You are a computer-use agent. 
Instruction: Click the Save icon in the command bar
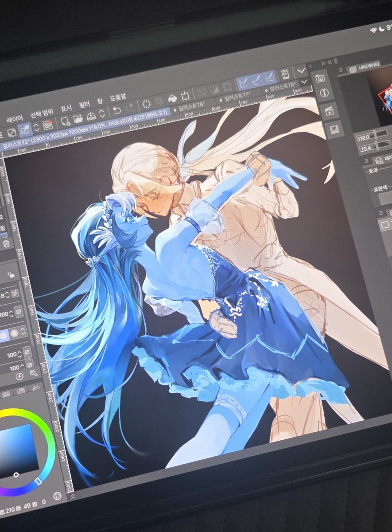click(x=91, y=116)
